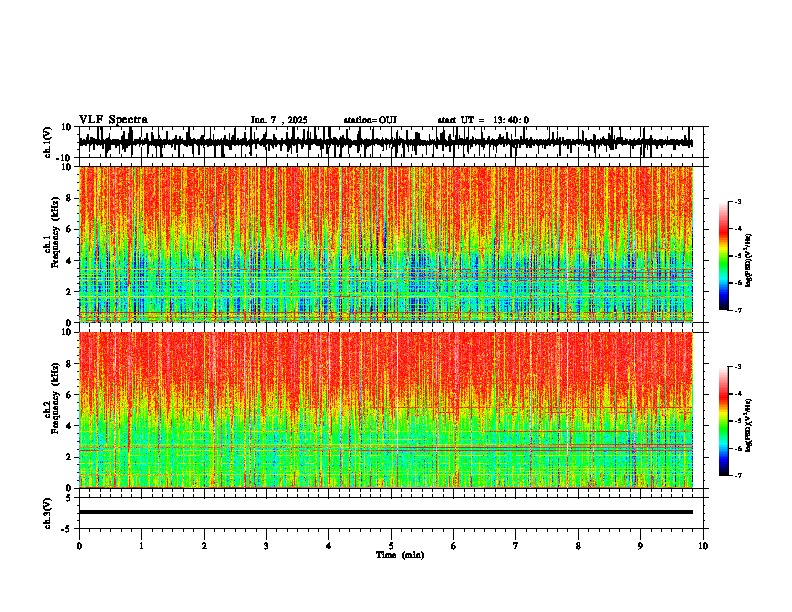Screen dimensions: 792x612
Task: Click the "-3" label on ch.1 color bar
Action: pos(738,202)
